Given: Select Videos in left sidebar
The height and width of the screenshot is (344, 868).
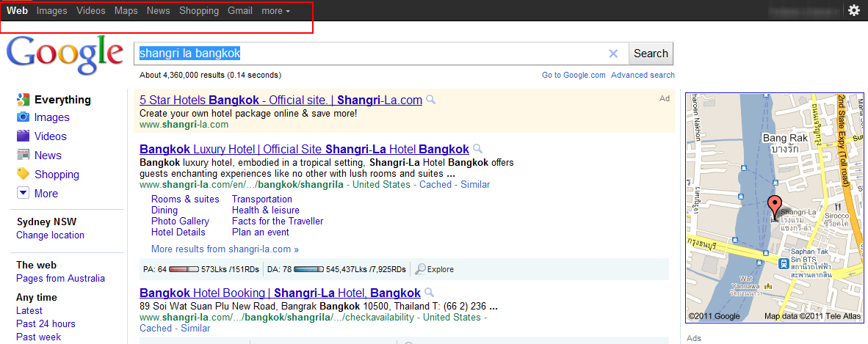Looking at the screenshot, I should pos(51,136).
